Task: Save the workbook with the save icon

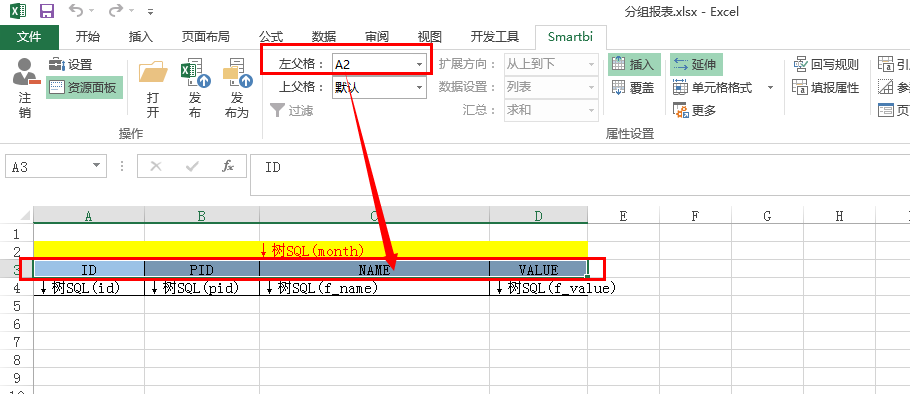Action: [x=47, y=11]
